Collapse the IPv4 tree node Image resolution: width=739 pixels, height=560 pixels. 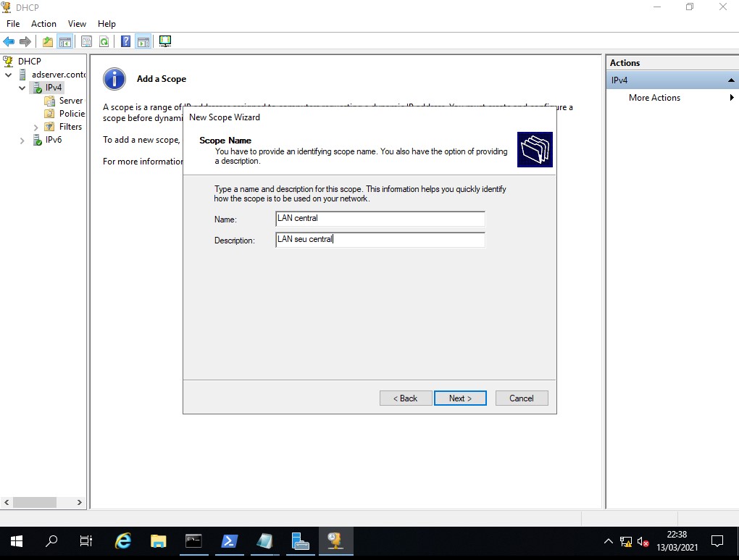[22, 88]
